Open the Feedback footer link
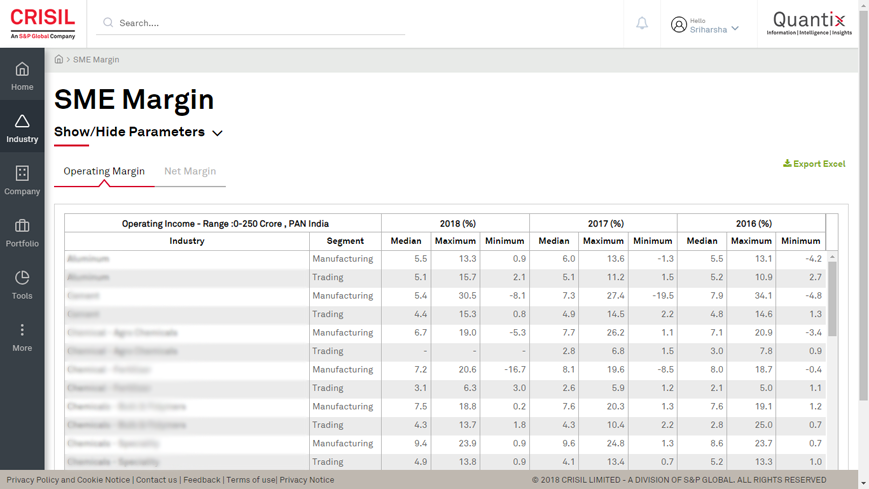This screenshot has height=489, width=869. click(201, 480)
